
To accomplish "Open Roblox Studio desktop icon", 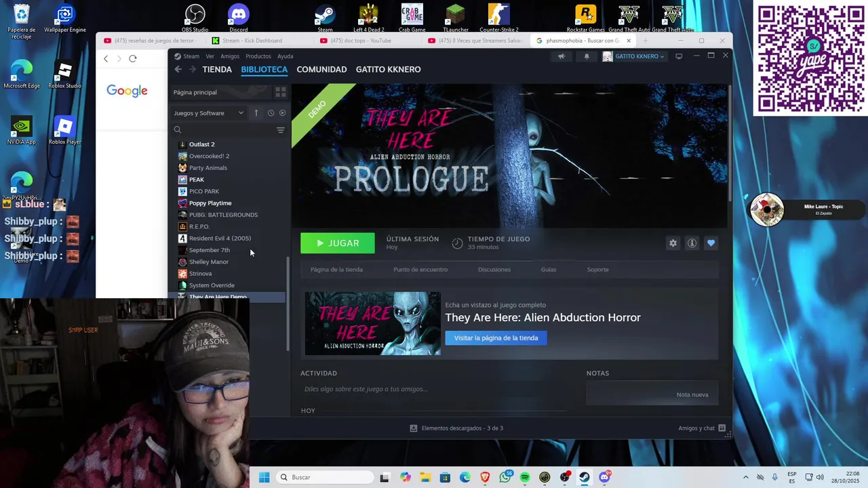I will pyautogui.click(x=64, y=75).
